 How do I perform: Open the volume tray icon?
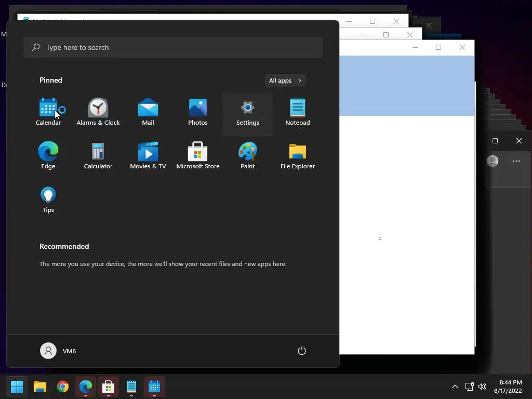point(482,387)
